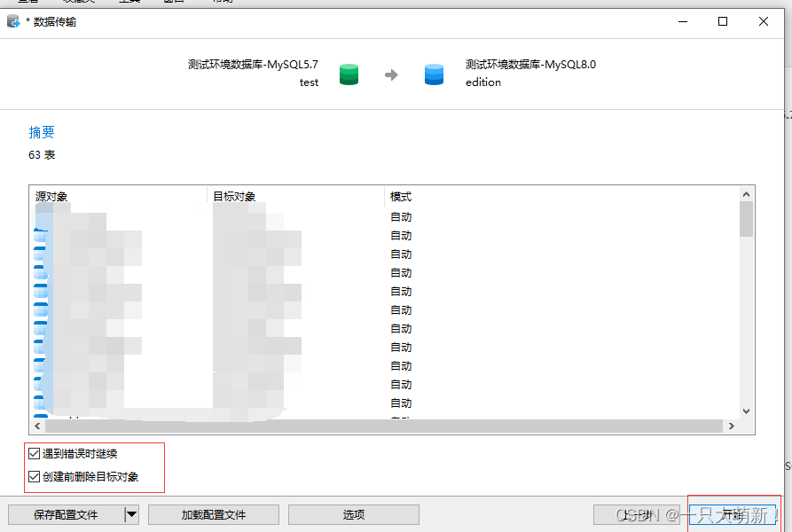Click the green MySQL5.7 source database icon

[x=349, y=74]
